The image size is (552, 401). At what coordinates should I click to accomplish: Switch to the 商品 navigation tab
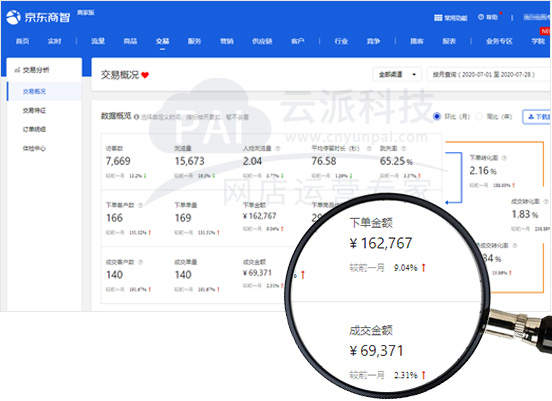coord(130,41)
